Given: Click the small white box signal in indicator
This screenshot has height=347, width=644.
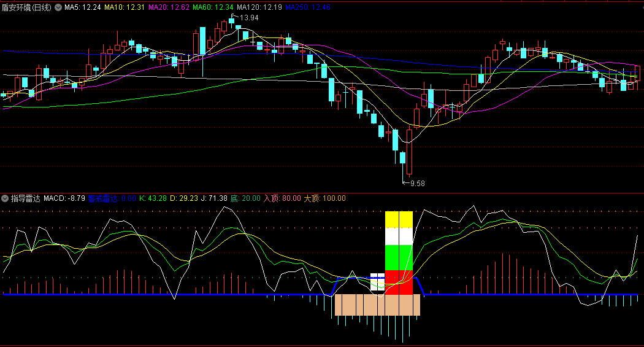Looking at the screenshot, I should tap(377, 282).
